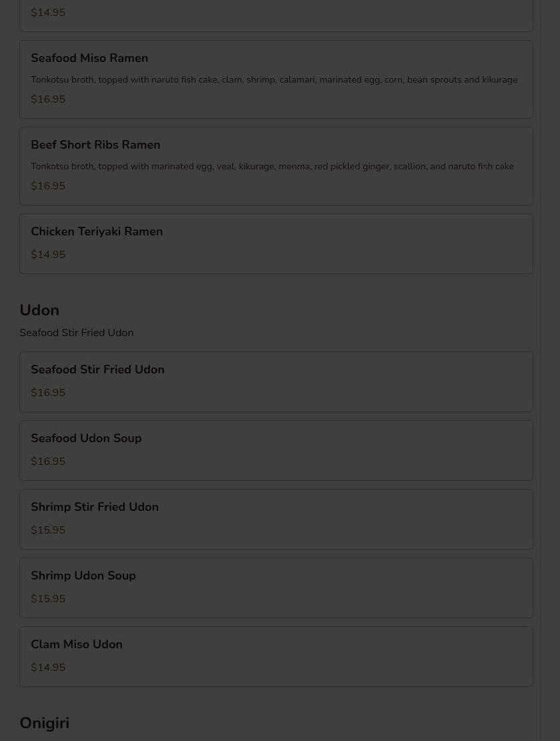This screenshot has width=560, height=741.
Task: Open the Seafood Udon Soup item
Action: pyautogui.click(x=276, y=450)
